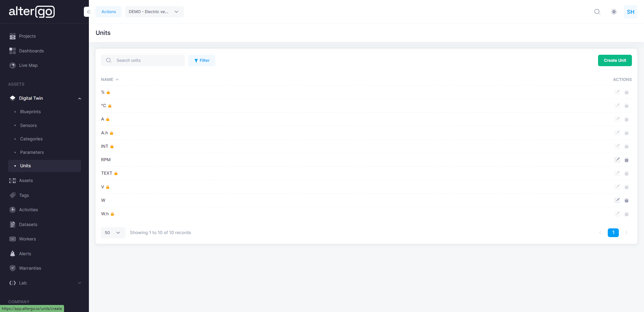The image size is (644, 312).
Task: Open Blueprints under Digital Twin
Action: 30,112
